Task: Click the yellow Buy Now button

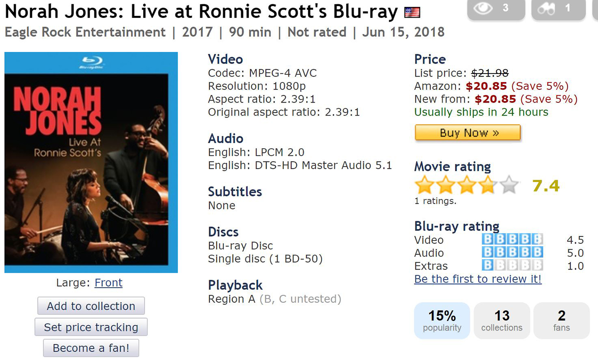Action: pos(468,133)
